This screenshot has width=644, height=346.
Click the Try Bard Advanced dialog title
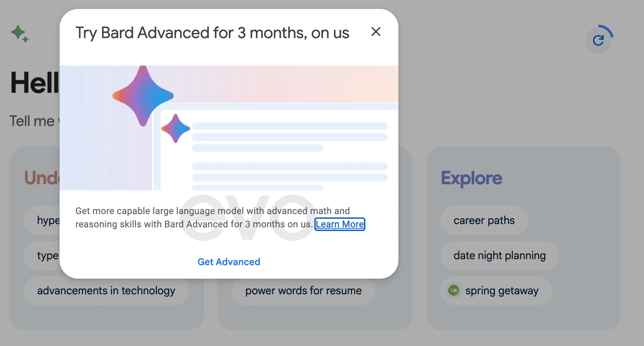pyautogui.click(x=212, y=33)
